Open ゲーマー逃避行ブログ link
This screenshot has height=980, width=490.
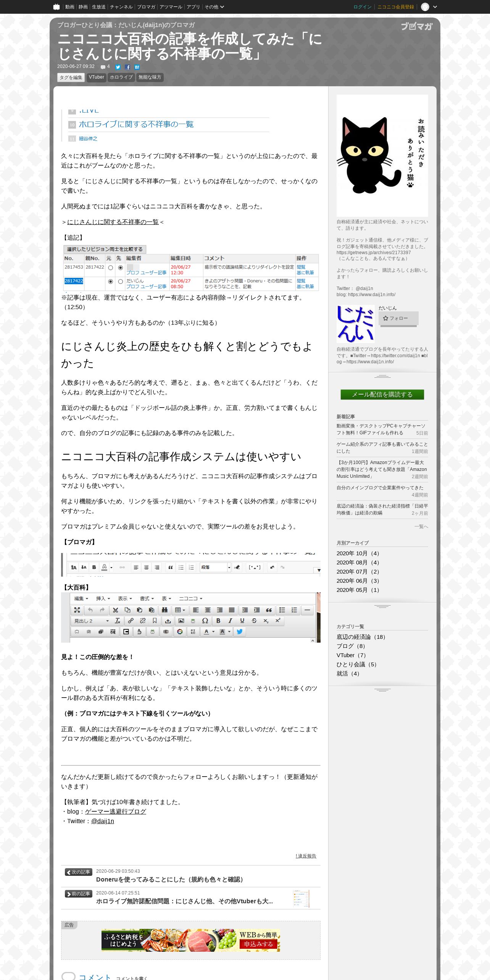(x=115, y=811)
